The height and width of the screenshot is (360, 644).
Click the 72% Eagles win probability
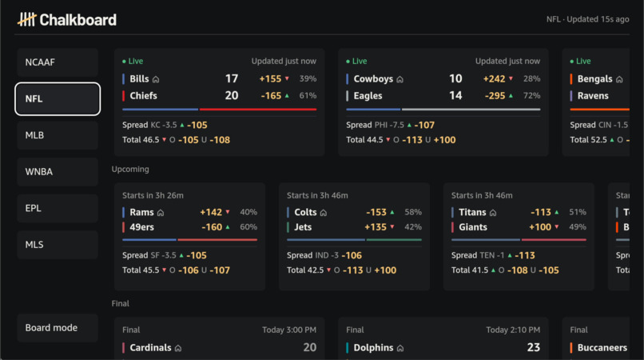531,95
